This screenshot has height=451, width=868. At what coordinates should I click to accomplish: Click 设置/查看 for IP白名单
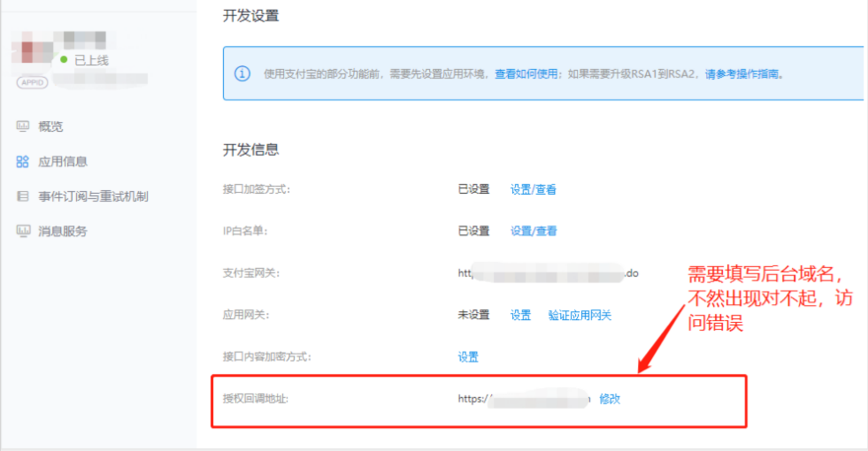[x=534, y=231]
